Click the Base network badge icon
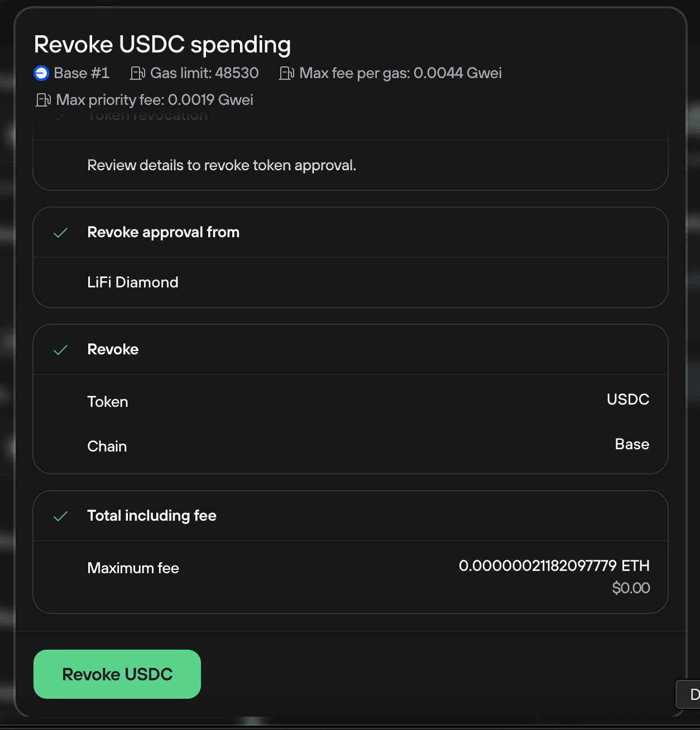Screen dimensions: 700x730 41,73
